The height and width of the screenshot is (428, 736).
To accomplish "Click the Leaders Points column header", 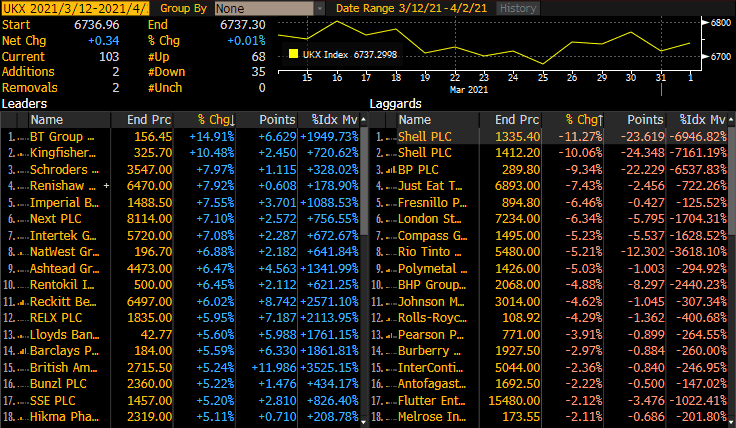I will pyautogui.click(x=267, y=120).
